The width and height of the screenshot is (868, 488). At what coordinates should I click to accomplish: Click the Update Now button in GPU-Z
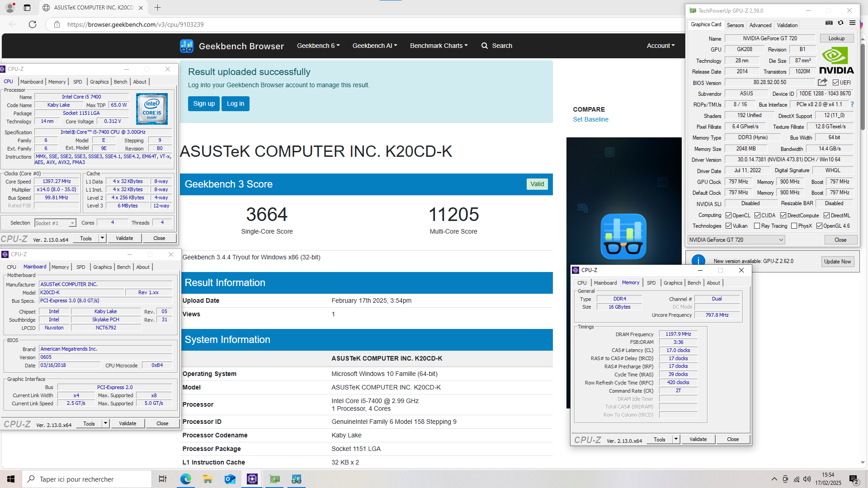click(x=837, y=261)
